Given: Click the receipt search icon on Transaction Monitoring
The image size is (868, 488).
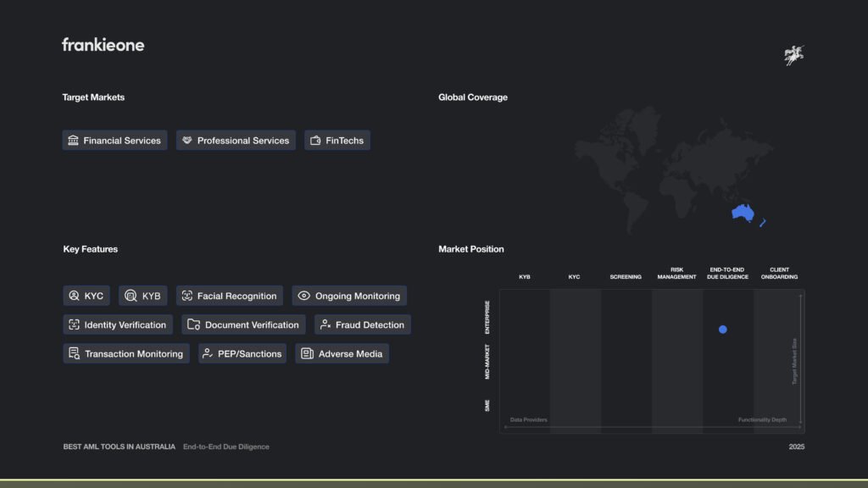Looking at the screenshot, I should coord(75,353).
